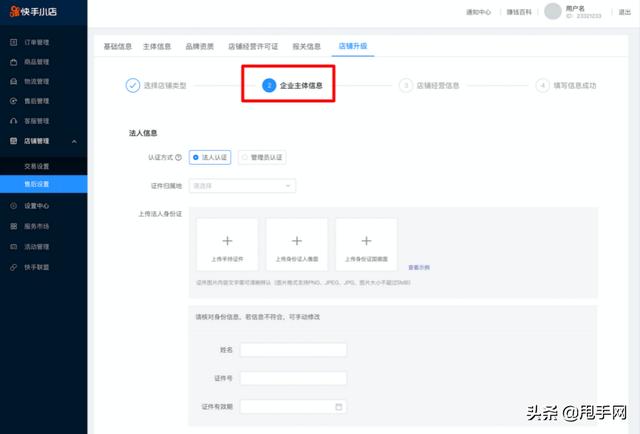Viewport: 640px width, 434px height.
Task: Open 售后管理 via its sidebar icon
Action: (13, 101)
